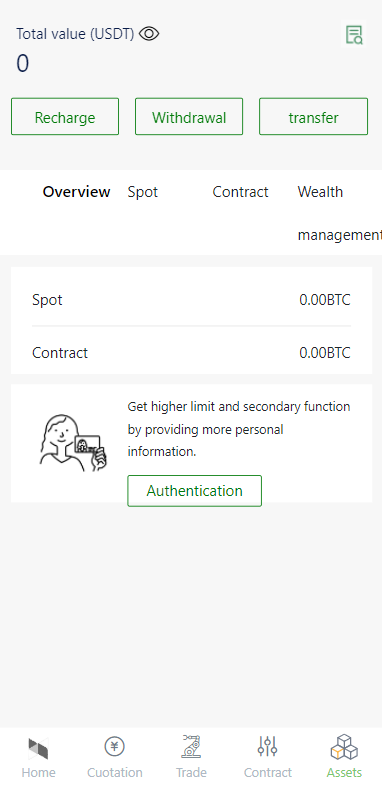This screenshot has height=786, width=382.
Task: Open the Spot 0.00BTC balance row
Action: (x=192, y=300)
